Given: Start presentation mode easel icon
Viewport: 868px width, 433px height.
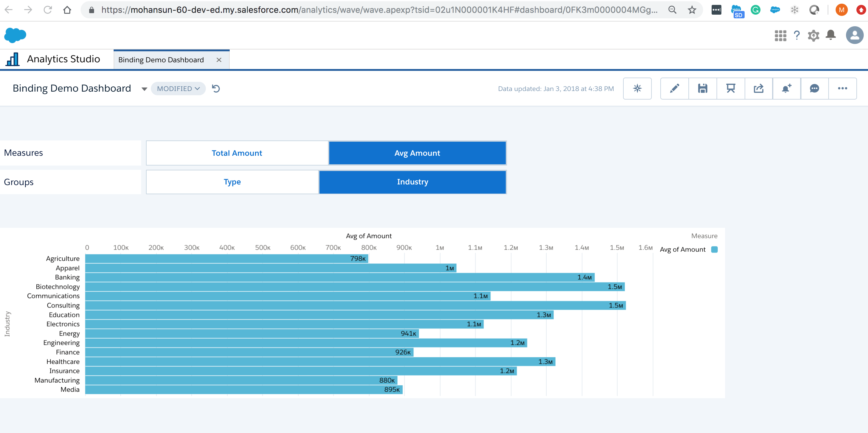Looking at the screenshot, I should 731,88.
